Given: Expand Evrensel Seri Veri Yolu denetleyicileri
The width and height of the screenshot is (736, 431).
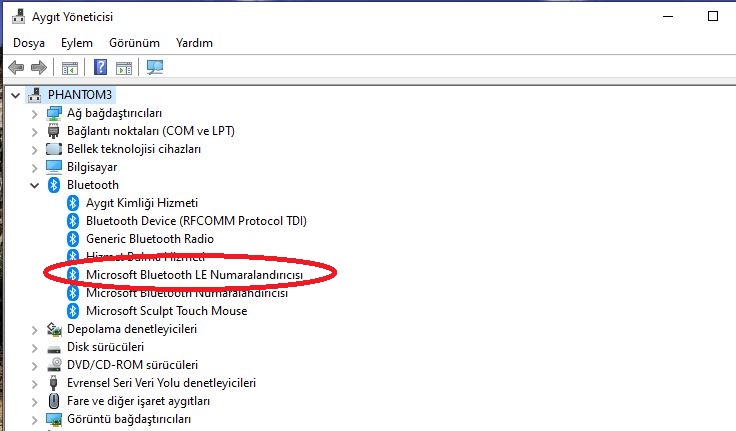Looking at the screenshot, I should [x=34, y=384].
